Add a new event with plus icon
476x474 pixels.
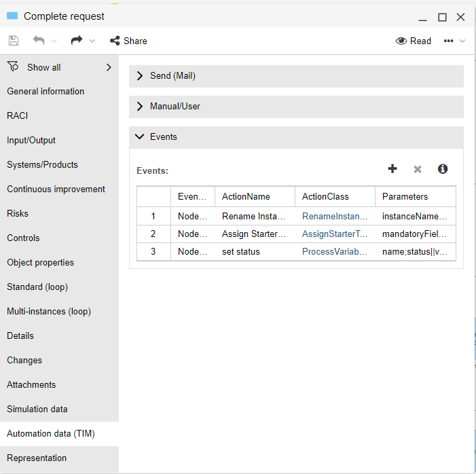point(392,168)
